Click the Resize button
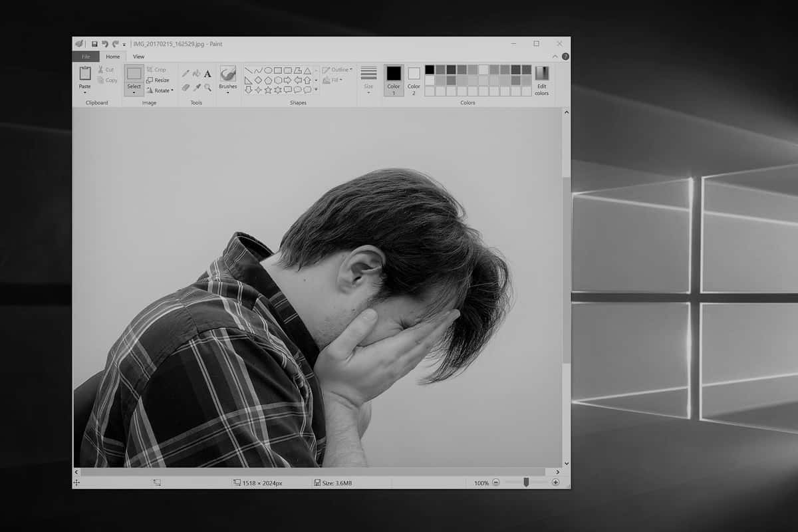The image size is (798, 532). tap(158, 80)
